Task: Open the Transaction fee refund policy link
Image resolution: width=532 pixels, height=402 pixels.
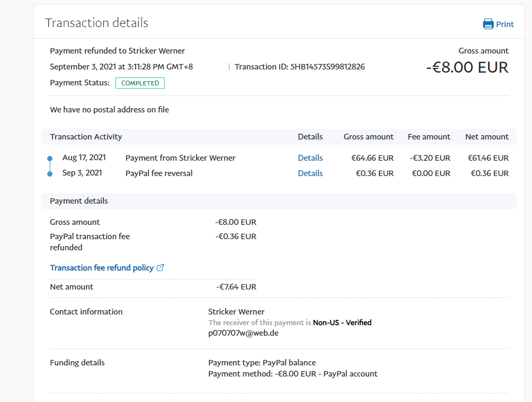Action: coord(102,268)
